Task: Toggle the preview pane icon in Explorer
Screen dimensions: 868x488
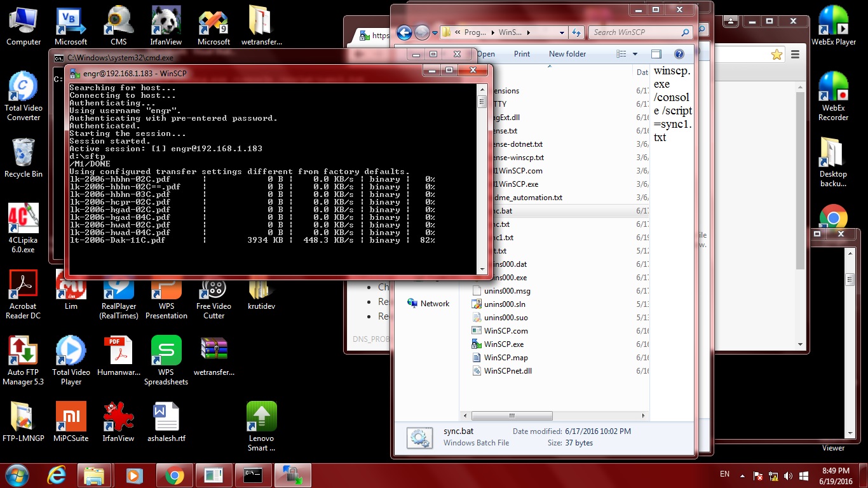Action: pyautogui.click(x=656, y=54)
